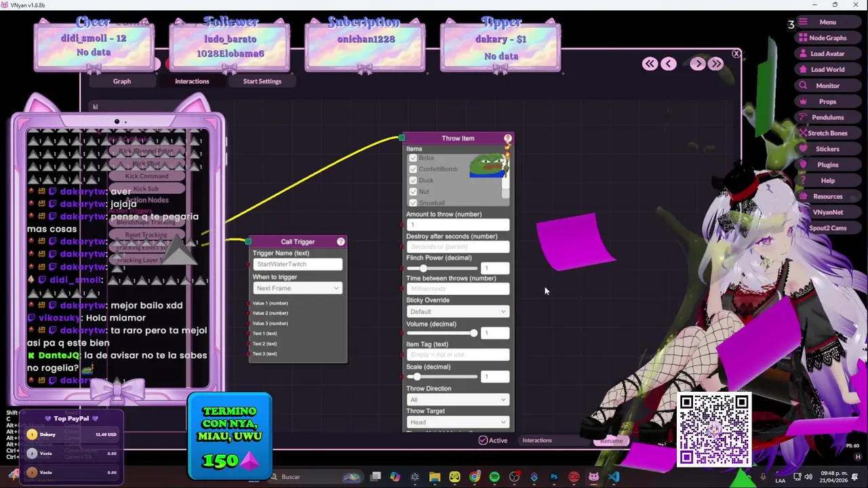Open Spotify from the taskbar

(494, 477)
